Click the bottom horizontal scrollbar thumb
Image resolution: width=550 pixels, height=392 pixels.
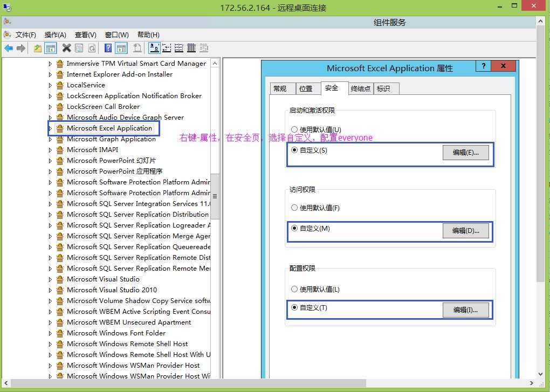point(188,383)
